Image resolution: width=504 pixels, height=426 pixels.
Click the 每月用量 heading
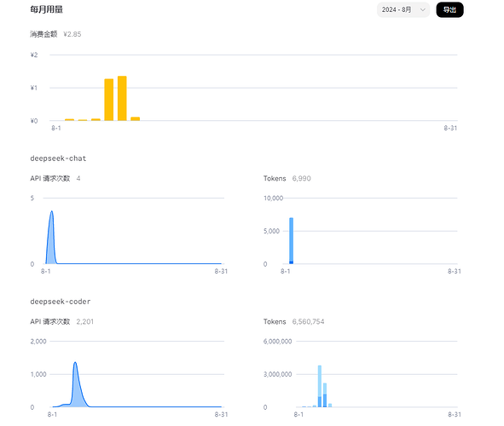[x=47, y=9]
